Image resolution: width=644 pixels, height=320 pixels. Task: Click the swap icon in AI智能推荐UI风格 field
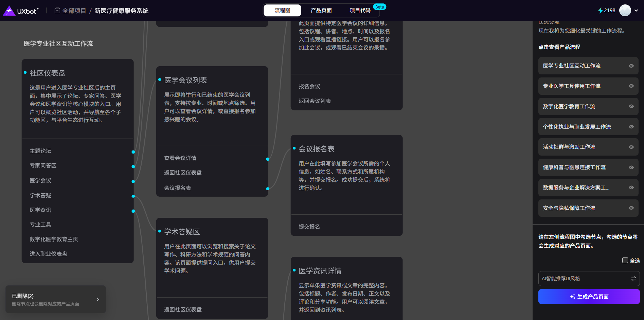[x=633, y=279]
